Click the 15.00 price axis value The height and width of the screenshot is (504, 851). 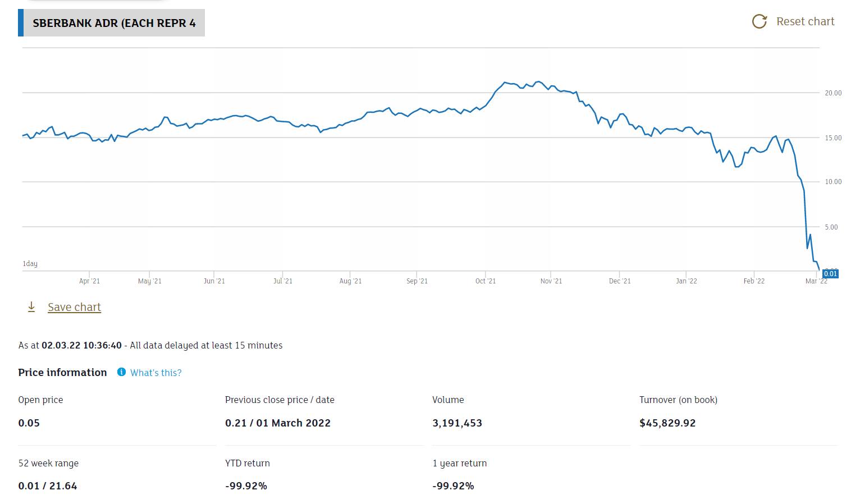pos(833,138)
